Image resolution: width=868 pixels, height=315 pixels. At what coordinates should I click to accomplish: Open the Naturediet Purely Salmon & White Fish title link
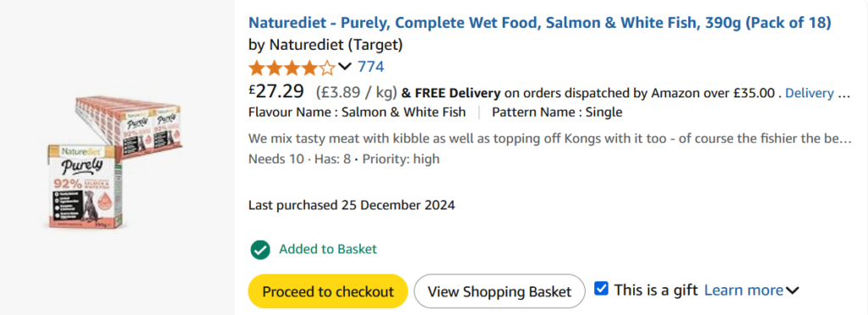(x=540, y=23)
